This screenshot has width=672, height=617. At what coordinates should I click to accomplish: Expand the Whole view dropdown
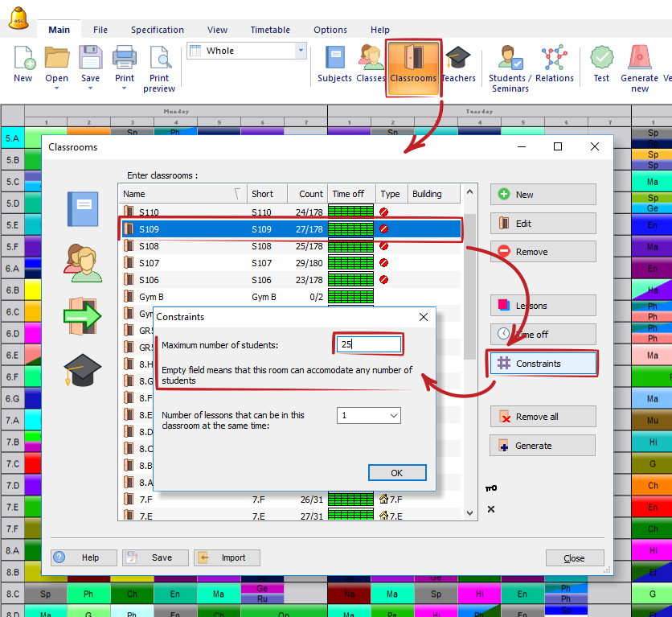[x=301, y=51]
